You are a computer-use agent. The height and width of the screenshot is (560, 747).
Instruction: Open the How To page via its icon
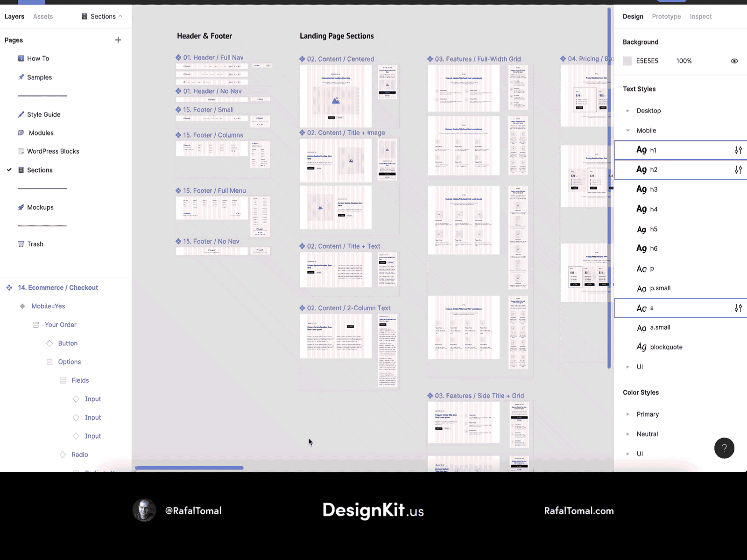tap(21, 58)
